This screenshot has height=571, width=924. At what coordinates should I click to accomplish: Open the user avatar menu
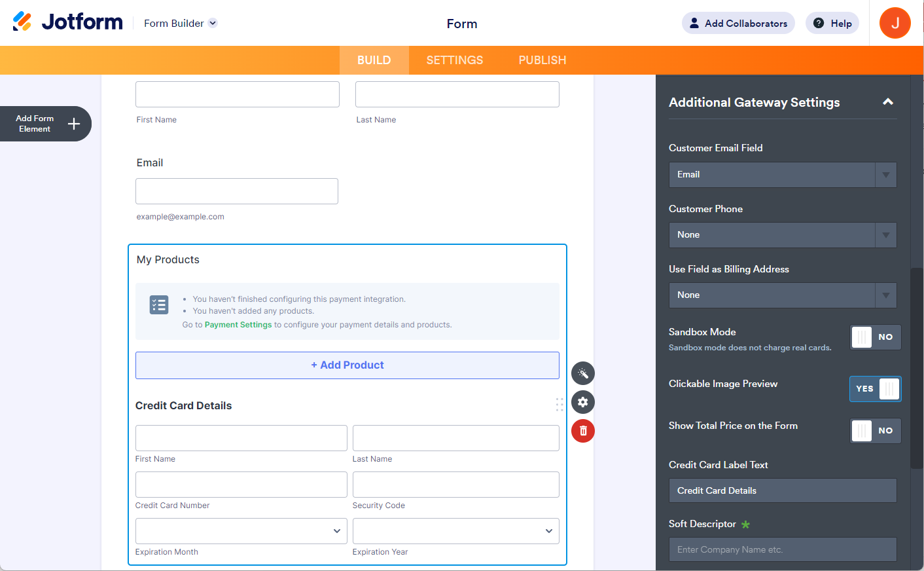click(x=895, y=23)
